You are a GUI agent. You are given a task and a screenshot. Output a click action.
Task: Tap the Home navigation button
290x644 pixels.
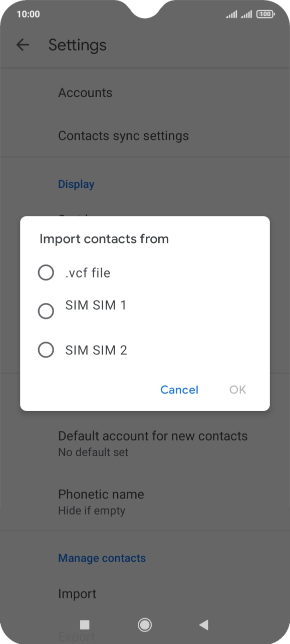[144, 625]
